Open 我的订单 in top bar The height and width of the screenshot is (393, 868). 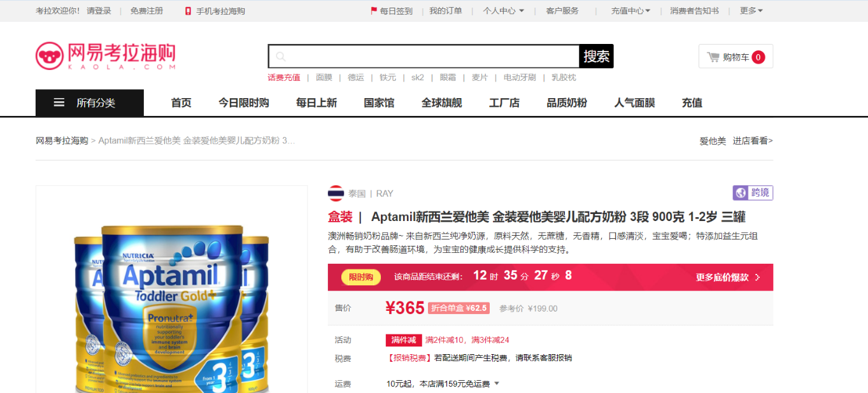click(x=446, y=11)
